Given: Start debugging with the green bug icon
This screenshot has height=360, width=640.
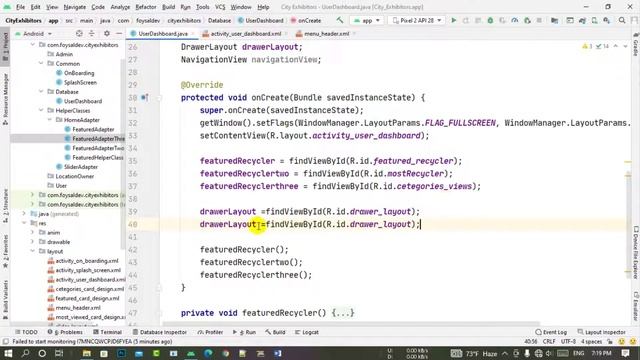Looking at the screenshot, I should click(x=490, y=20).
